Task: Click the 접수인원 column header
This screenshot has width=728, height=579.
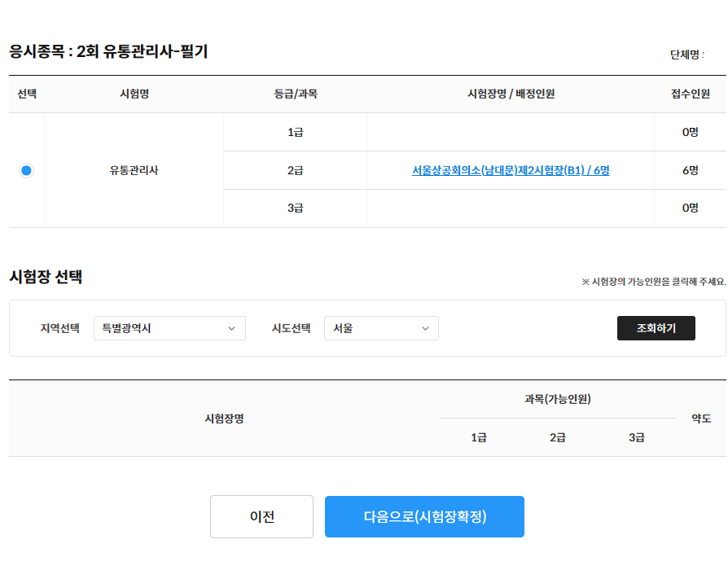Action: click(690, 94)
